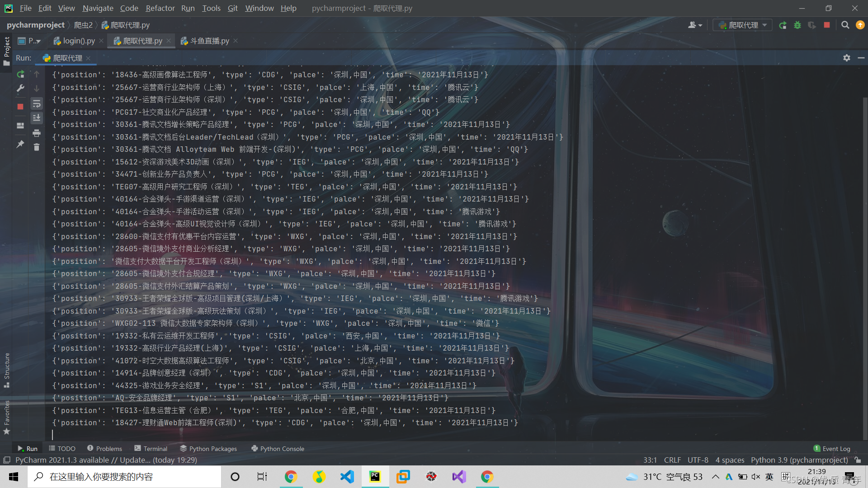Click the PyCharm update available notification
Viewport: 868px width, 488px height.
tap(106, 460)
